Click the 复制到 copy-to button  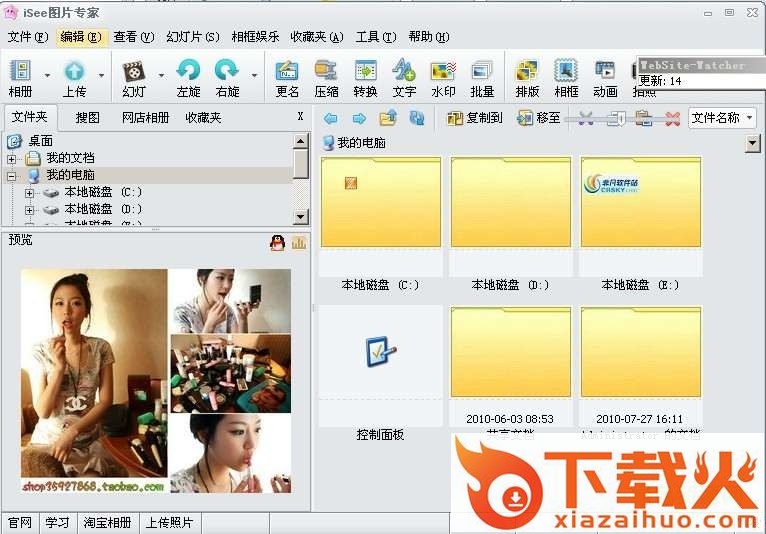click(475, 118)
